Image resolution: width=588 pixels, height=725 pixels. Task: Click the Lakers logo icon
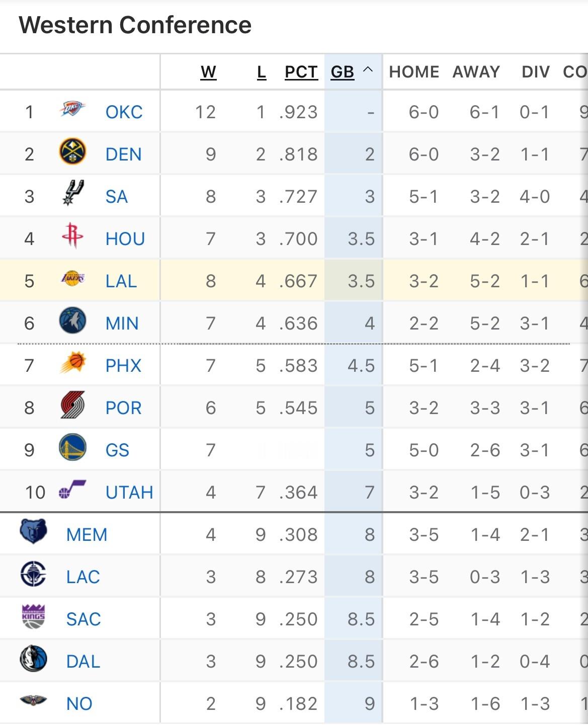point(72,278)
